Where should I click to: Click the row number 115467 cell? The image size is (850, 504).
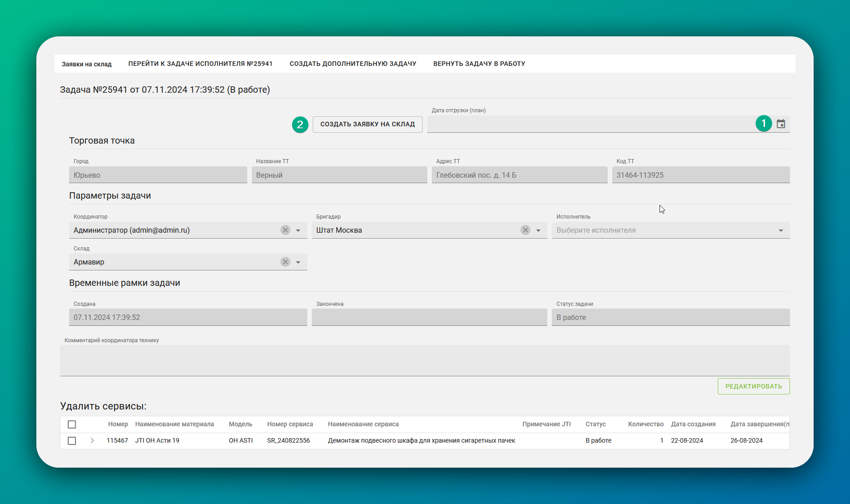[x=117, y=440]
